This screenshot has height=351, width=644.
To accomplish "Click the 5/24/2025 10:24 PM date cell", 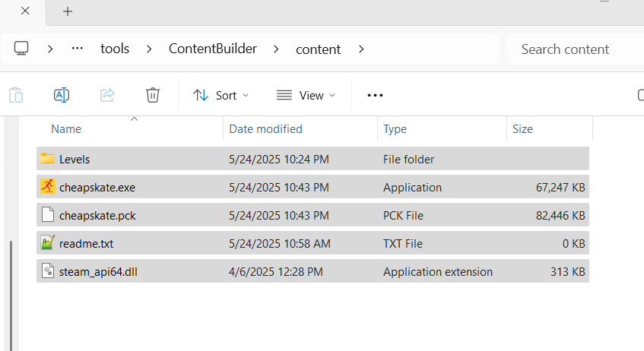I will [x=279, y=160].
